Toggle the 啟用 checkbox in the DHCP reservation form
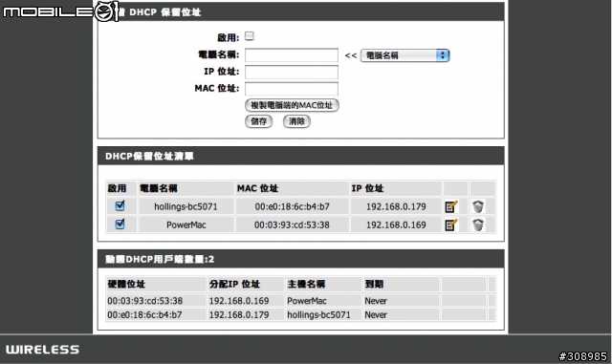This screenshot has width=612, height=364. click(249, 36)
